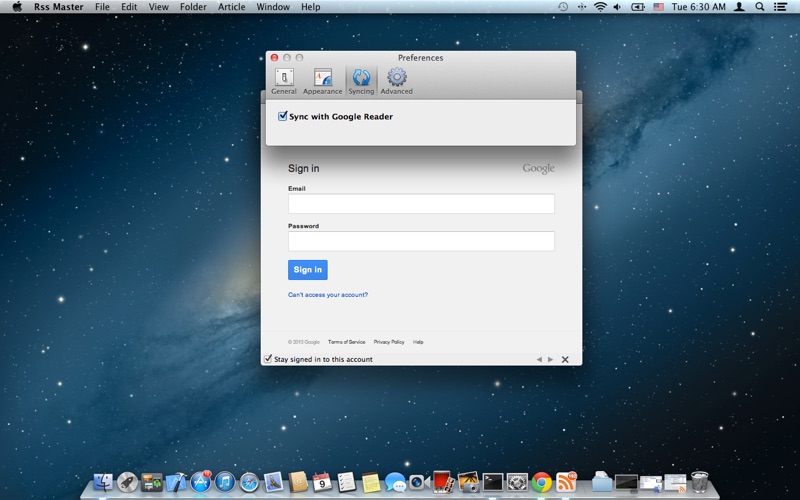Launch Terminal from the dock

[x=493, y=482]
